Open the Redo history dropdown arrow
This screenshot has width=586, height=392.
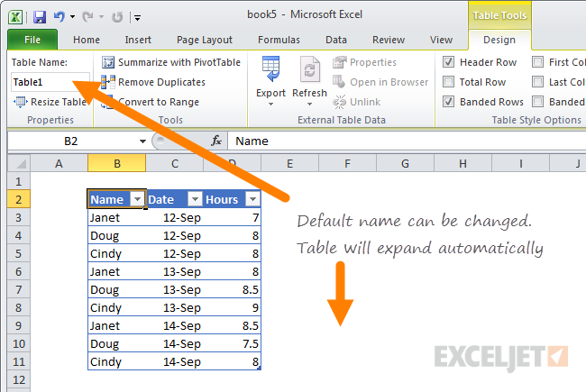[x=101, y=17]
